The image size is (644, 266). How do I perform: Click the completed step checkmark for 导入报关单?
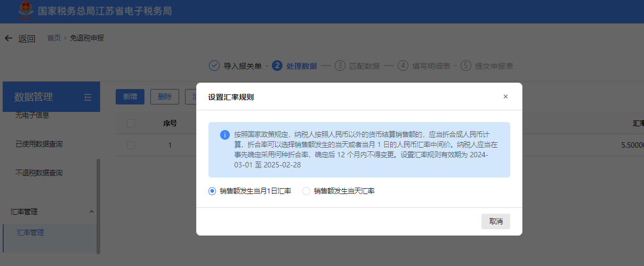pos(214,66)
